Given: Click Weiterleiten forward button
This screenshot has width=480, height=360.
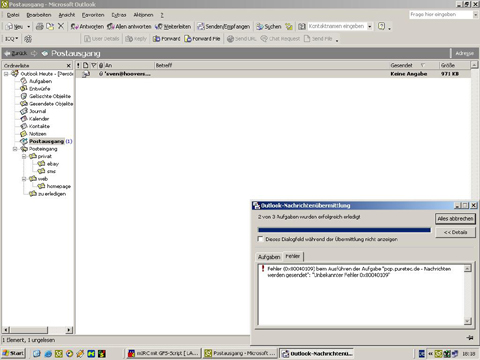Looking at the screenshot, I should tap(173, 26).
